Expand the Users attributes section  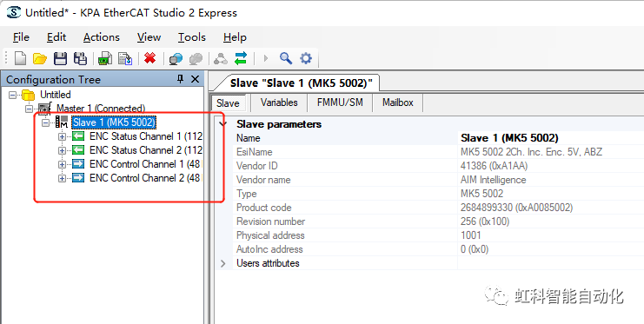(x=223, y=263)
